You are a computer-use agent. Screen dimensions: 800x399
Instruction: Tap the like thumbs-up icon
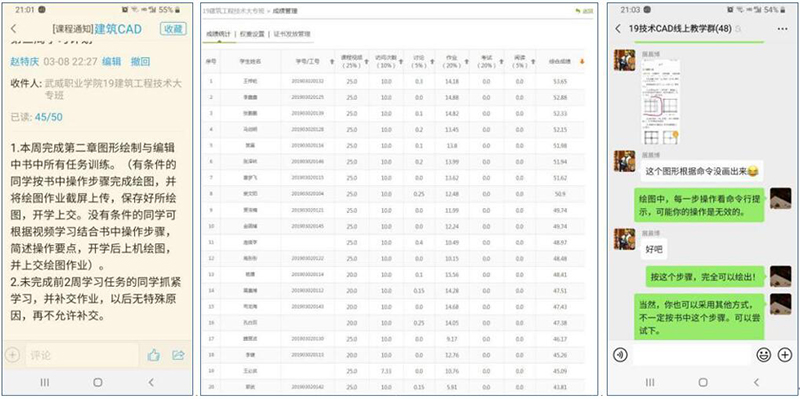(x=153, y=355)
